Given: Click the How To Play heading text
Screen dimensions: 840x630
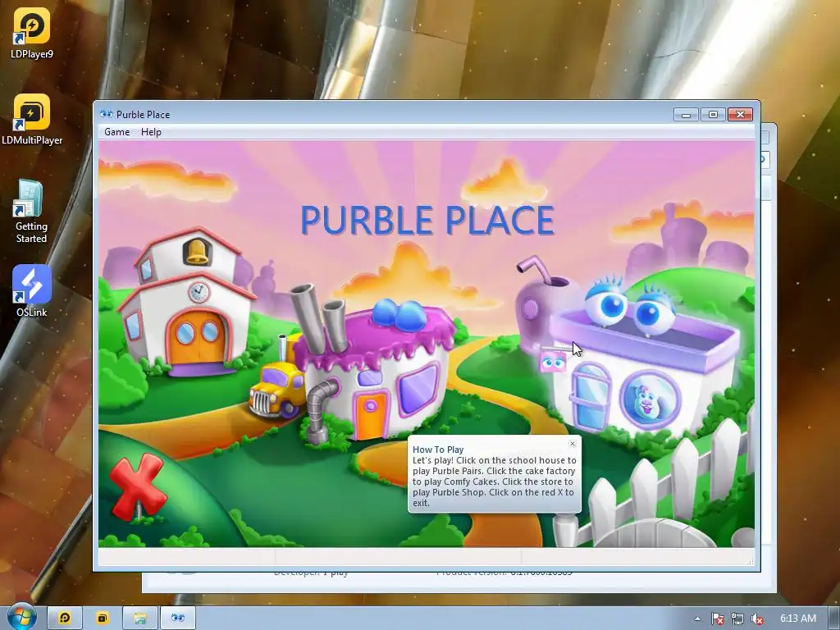Looking at the screenshot, I should pyautogui.click(x=438, y=450).
